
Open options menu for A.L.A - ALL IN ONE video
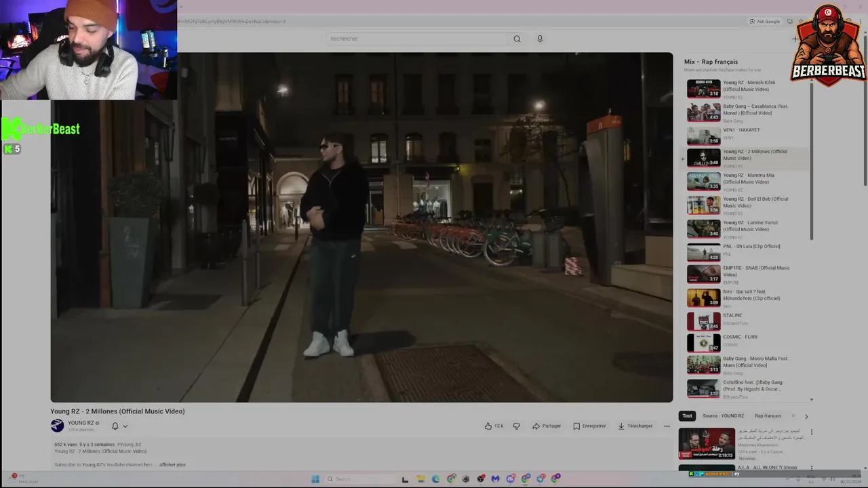[x=811, y=469]
